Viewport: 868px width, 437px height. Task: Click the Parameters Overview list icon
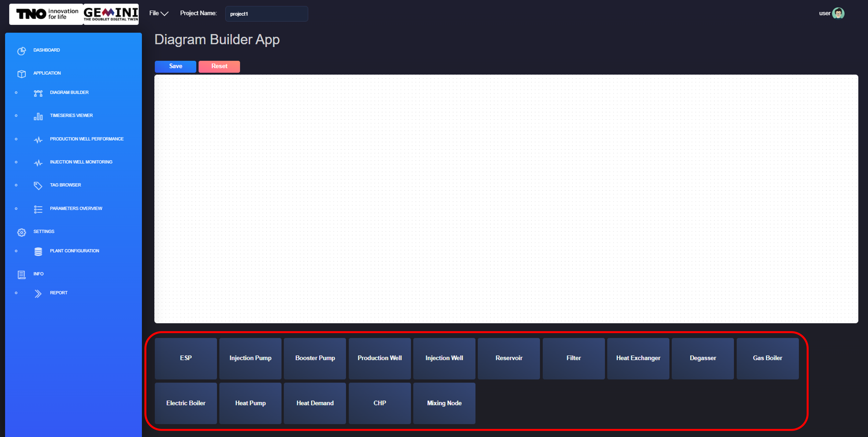38,209
